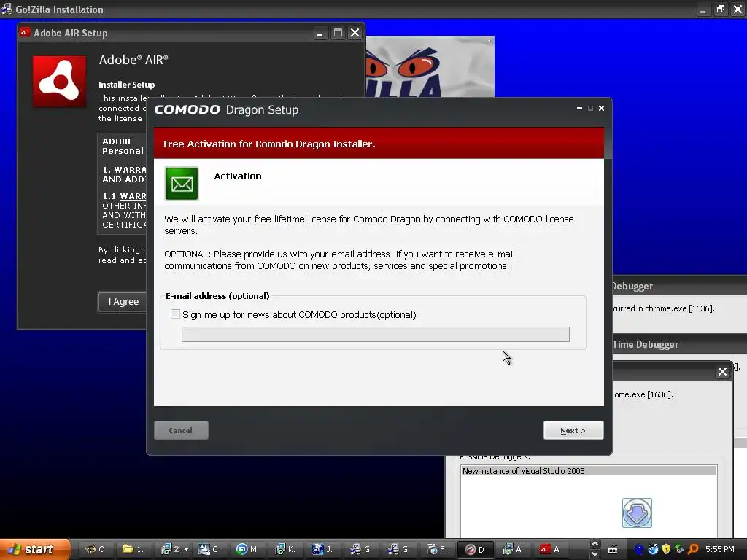The image size is (747, 560).
Task: Open the folder taskbar button labeled 1.
Action: click(x=133, y=549)
